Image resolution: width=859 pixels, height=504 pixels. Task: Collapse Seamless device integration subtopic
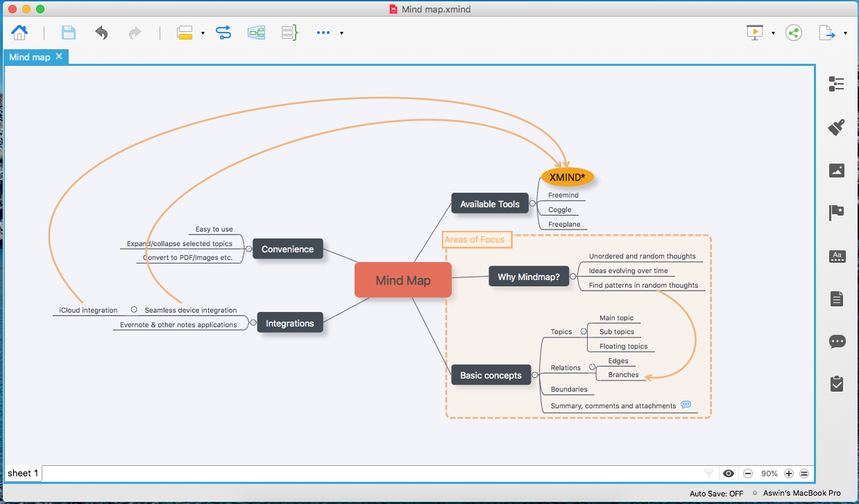[134, 310]
